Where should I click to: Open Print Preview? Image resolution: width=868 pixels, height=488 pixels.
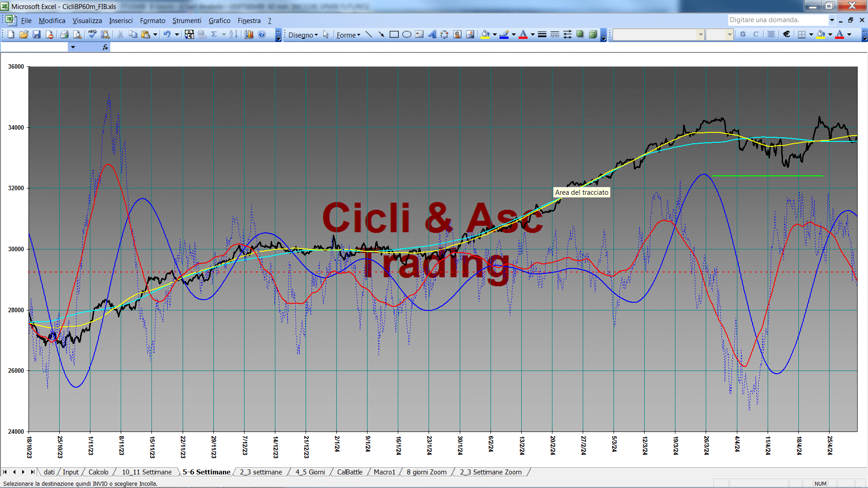coord(77,34)
